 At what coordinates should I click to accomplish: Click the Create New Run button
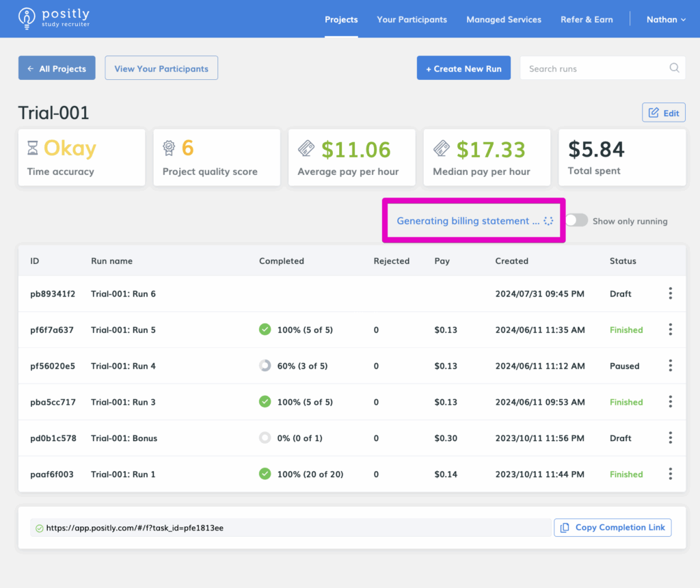coord(463,68)
